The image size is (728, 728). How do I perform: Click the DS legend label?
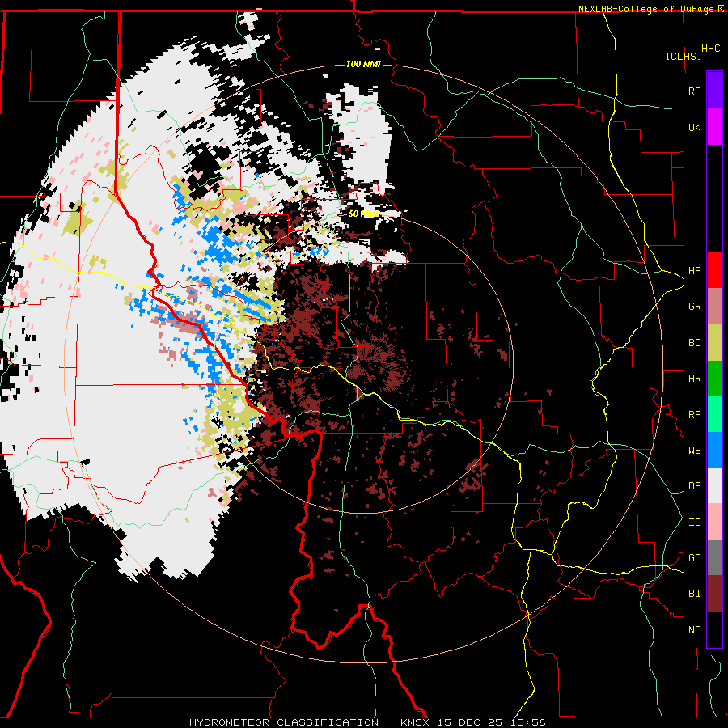tap(695, 486)
